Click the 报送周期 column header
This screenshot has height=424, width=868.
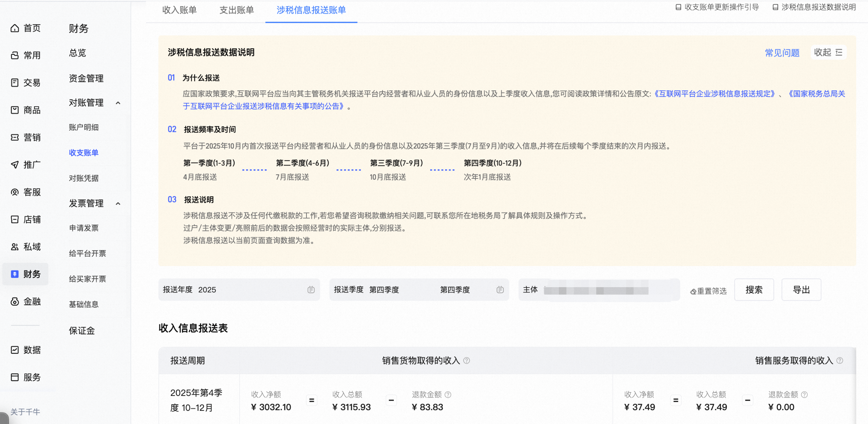point(188,361)
